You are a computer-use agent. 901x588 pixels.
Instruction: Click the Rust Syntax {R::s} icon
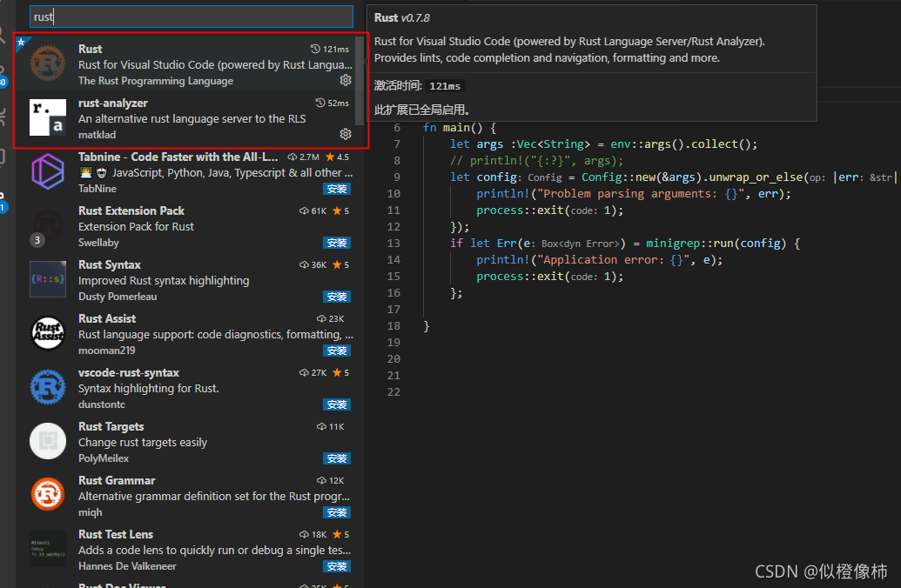point(48,279)
